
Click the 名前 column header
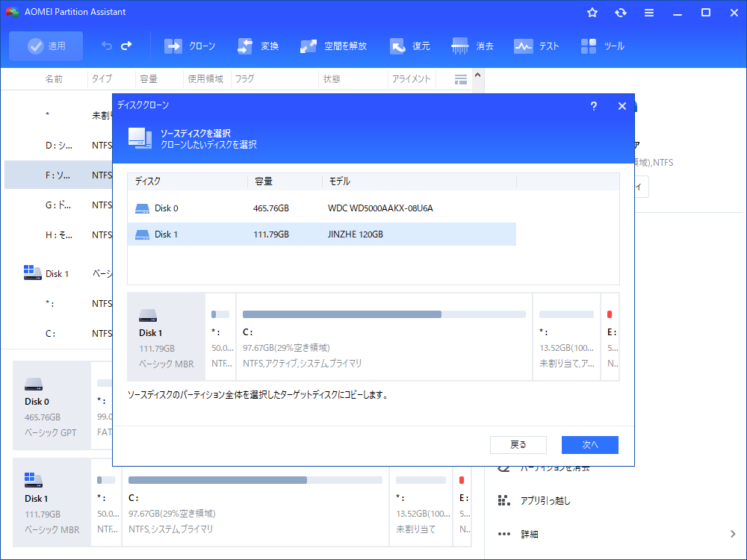coord(53,79)
